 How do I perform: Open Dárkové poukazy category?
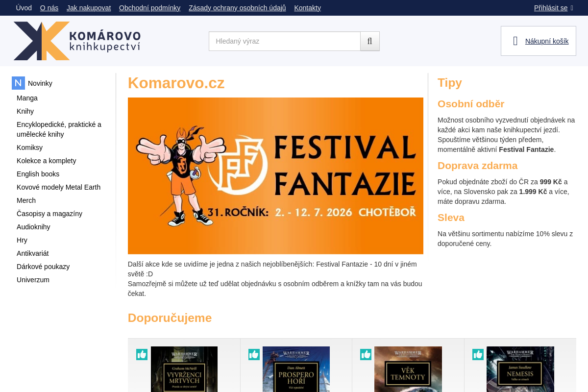[x=43, y=267]
